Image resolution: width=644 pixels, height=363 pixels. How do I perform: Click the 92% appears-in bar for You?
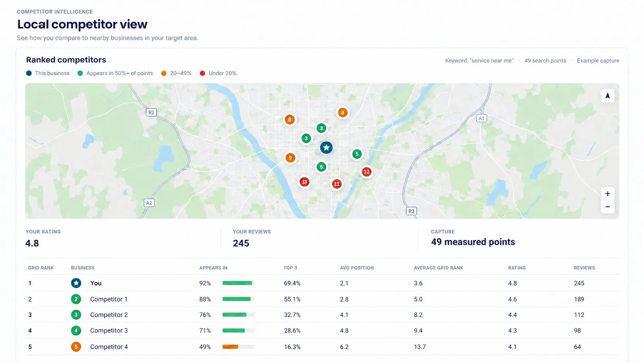[x=239, y=283]
